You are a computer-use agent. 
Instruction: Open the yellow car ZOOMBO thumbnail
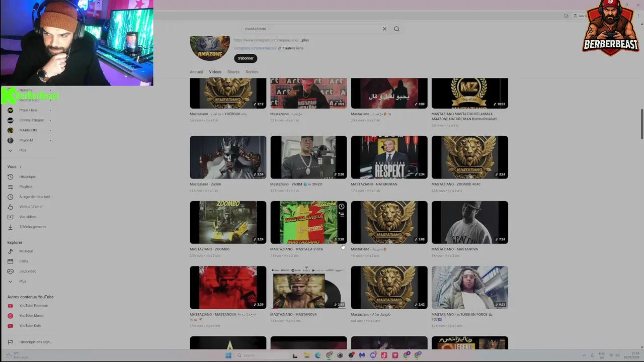(x=228, y=222)
